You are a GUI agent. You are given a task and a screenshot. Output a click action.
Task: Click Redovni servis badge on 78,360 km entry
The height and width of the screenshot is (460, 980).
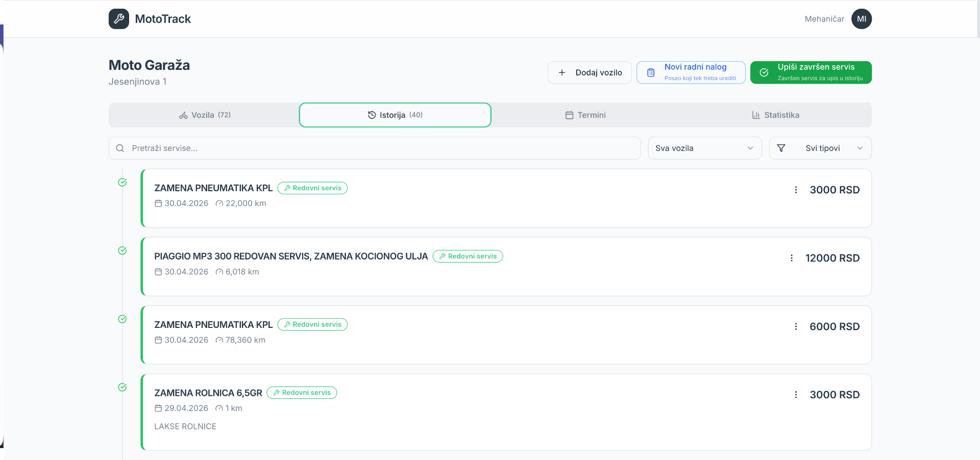coord(312,324)
